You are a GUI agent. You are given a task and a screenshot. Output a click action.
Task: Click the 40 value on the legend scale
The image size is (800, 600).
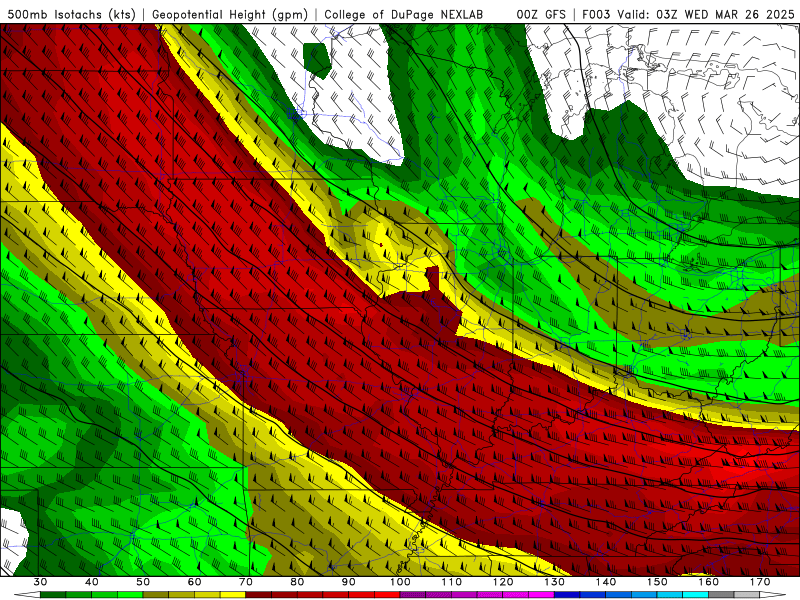(x=92, y=582)
